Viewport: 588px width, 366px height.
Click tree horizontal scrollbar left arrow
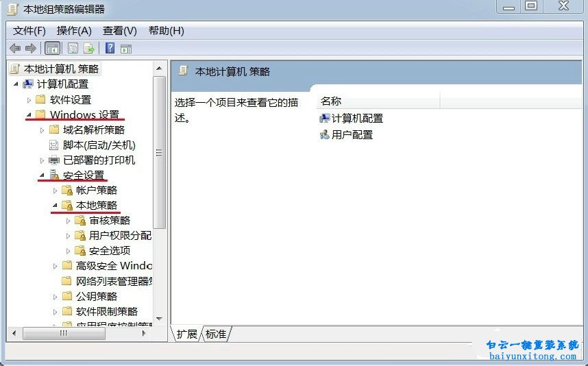click(x=14, y=333)
